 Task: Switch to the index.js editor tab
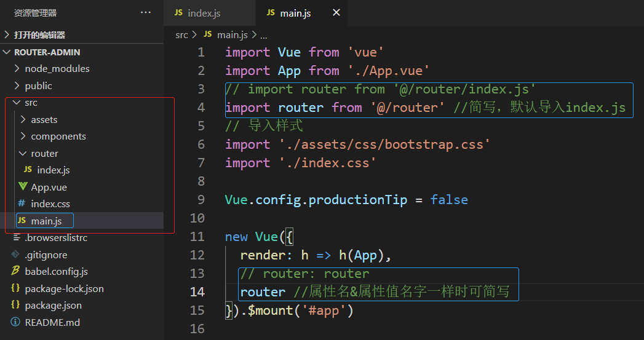click(204, 13)
